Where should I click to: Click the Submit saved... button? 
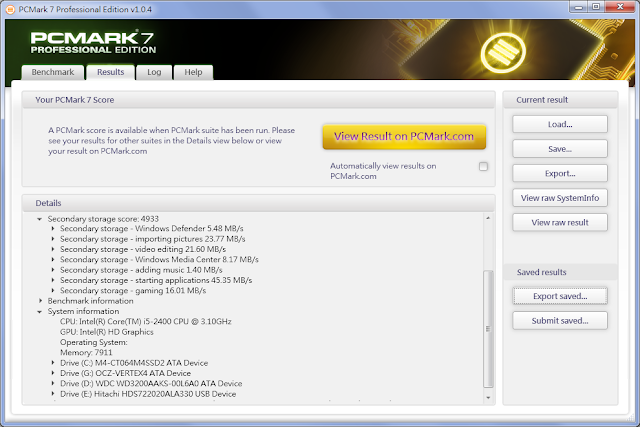[560, 320]
